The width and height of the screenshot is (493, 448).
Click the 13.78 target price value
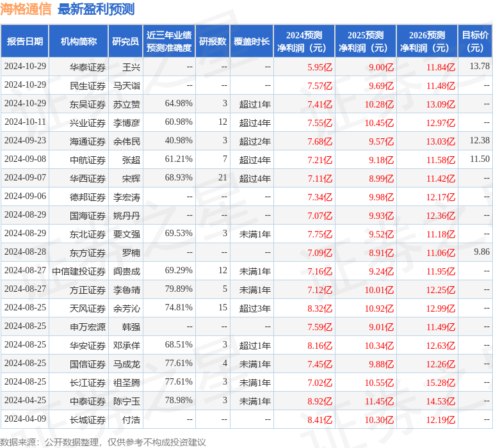pyautogui.click(x=480, y=66)
